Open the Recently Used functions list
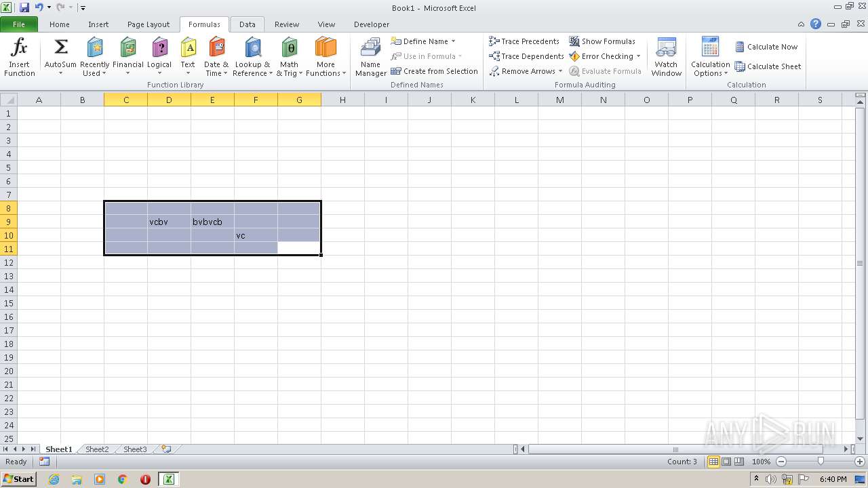Screen dimensions: 868x488 tap(94, 58)
